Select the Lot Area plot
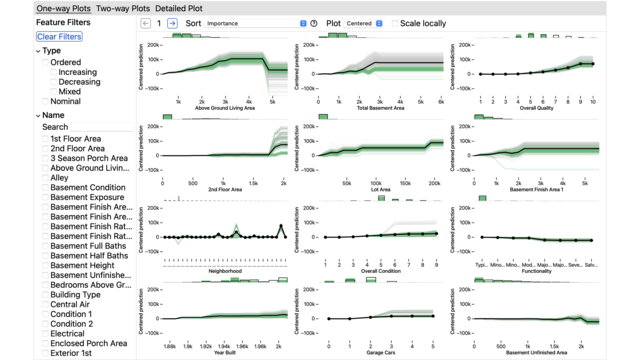640x360 pixels. click(x=369, y=153)
